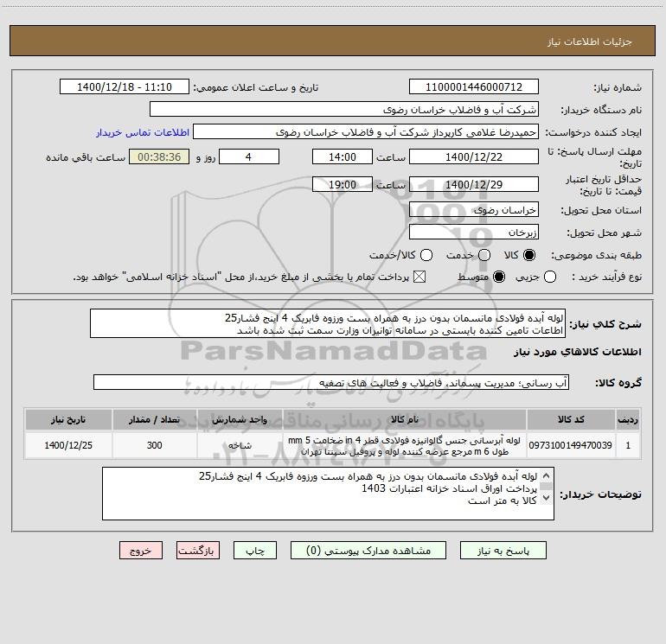The image size is (666, 644).
Task: Click the buyer organization name field
Action: [344, 110]
